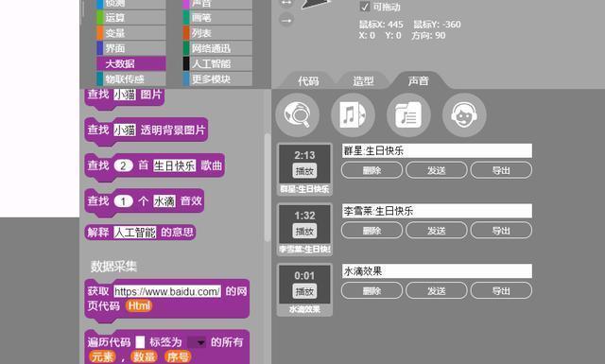Open the online sound search icon
This screenshot has height=364, width=605.
click(297, 114)
